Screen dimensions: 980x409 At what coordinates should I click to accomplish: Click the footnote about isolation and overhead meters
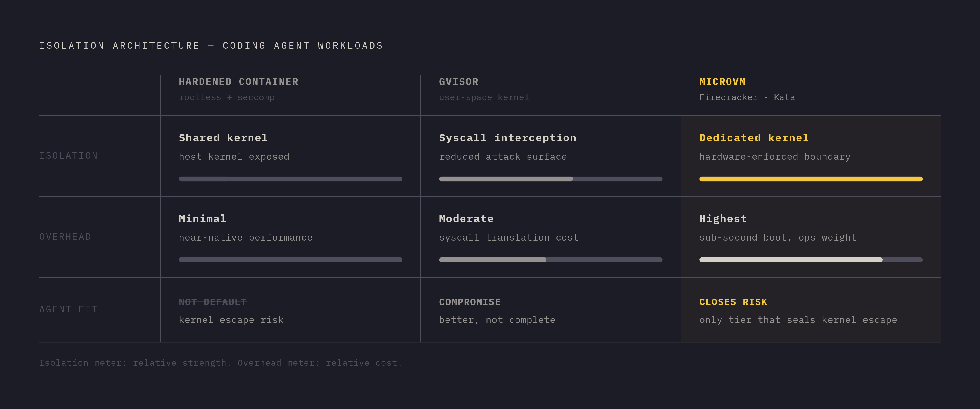[x=221, y=363]
